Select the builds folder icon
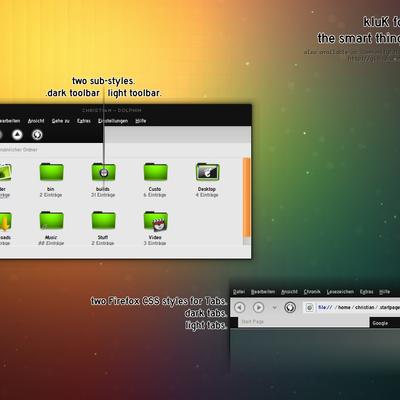Screen dimensions: 400x400 (103, 172)
